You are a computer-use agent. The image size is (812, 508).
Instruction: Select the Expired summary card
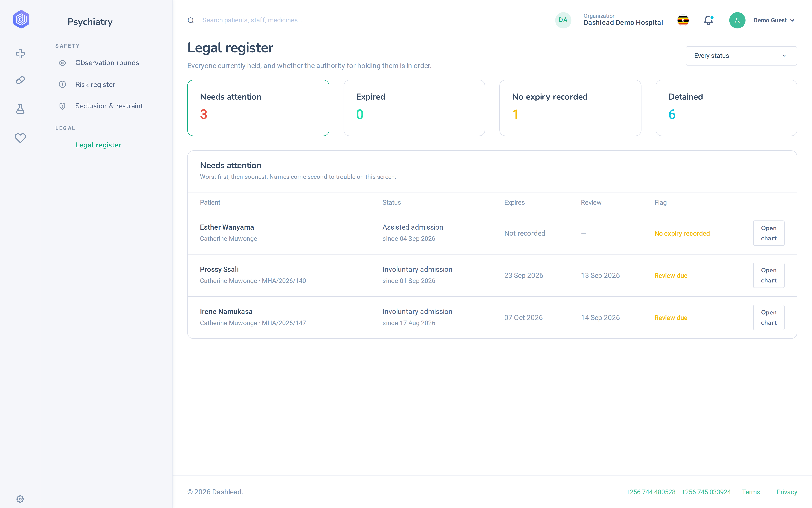click(x=414, y=108)
